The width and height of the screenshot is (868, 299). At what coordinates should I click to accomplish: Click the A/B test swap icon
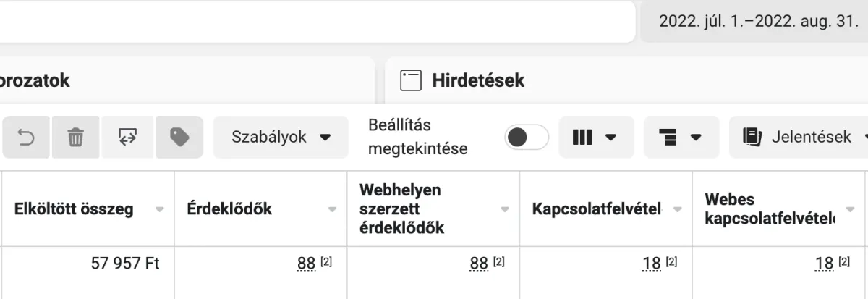coord(127,137)
